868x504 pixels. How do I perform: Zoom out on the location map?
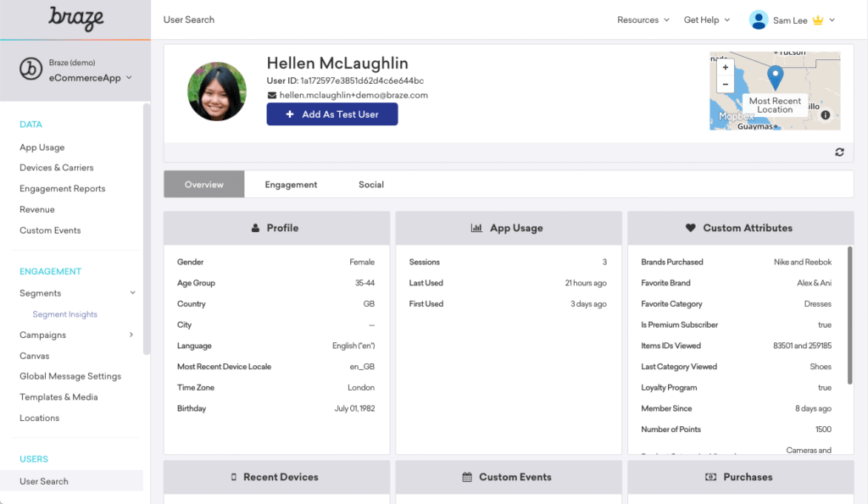(x=726, y=85)
